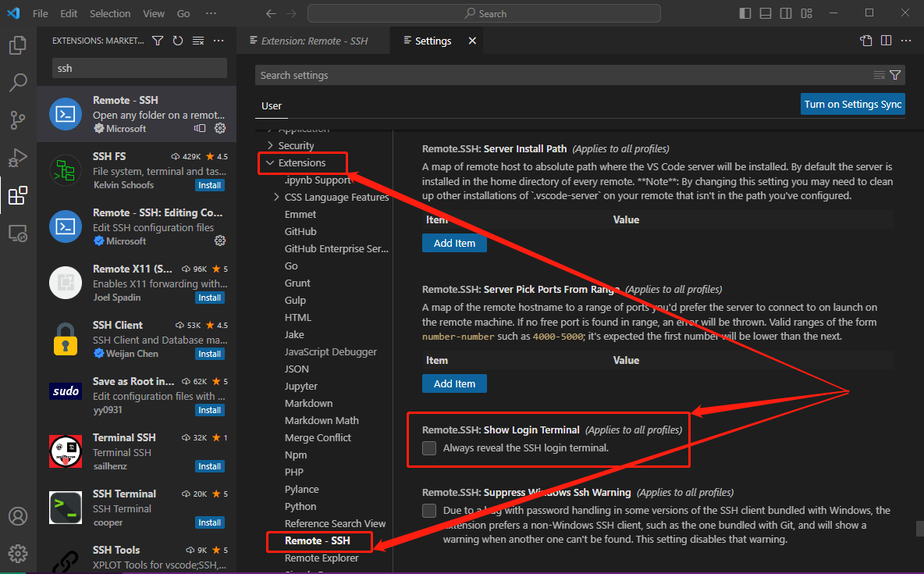This screenshot has height=574, width=924.
Task: Install the SSH FS extension
Action: (x=209, y=185)
